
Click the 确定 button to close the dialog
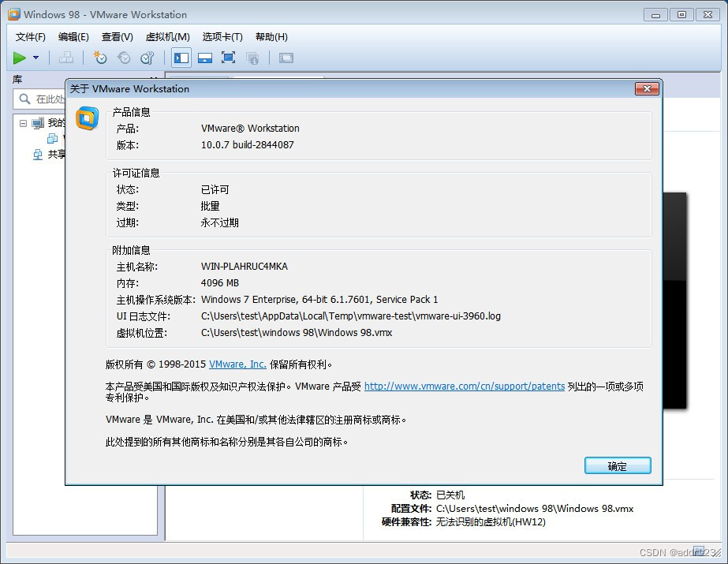[x=618, y=465]
